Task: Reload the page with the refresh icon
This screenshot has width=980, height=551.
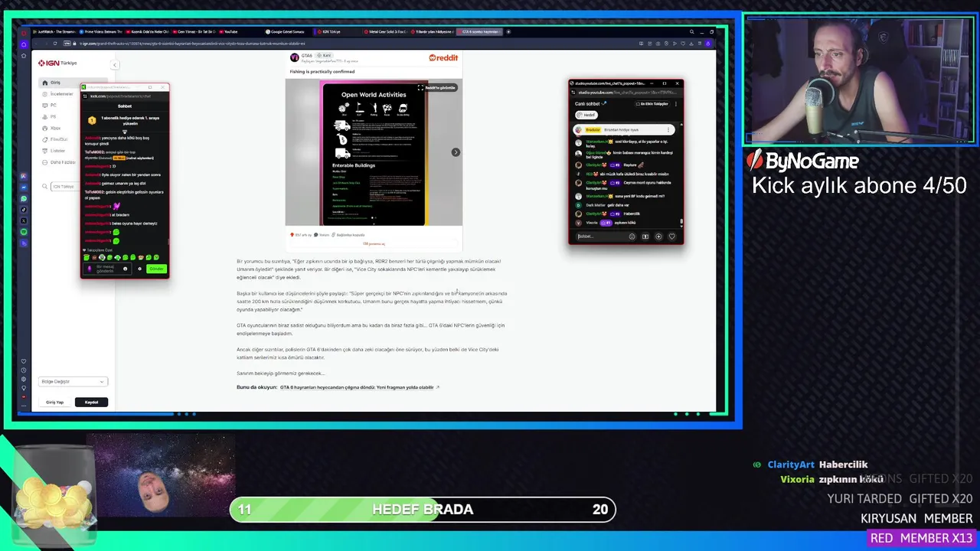Action: (55, 44)
